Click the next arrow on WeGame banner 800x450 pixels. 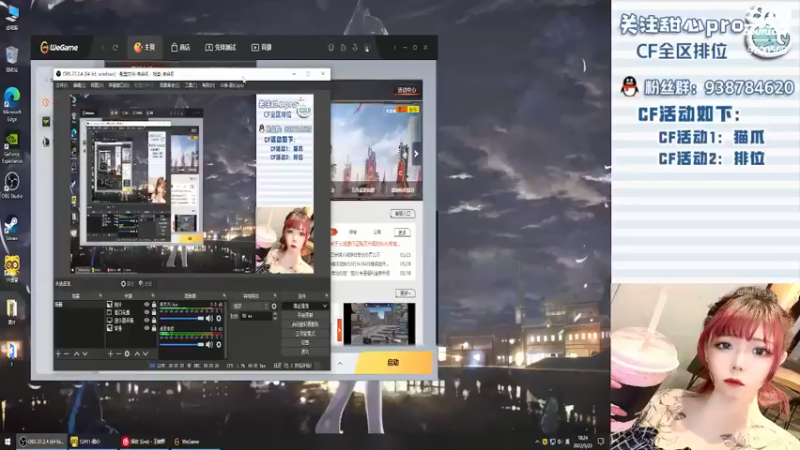point(416,154)
